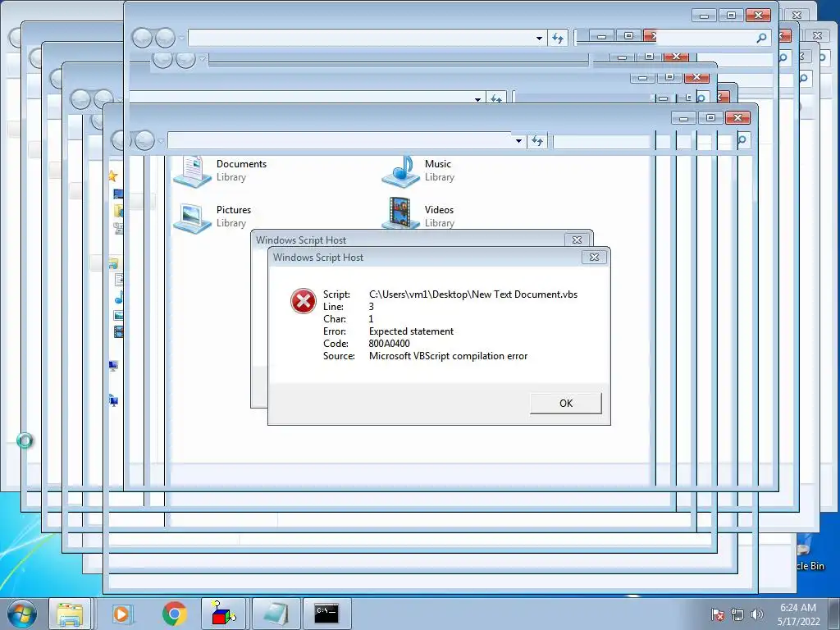This screenshot has width=840, height=630.
Task: Select the Favorites star in the navigation pane
Action: (112, 176)
